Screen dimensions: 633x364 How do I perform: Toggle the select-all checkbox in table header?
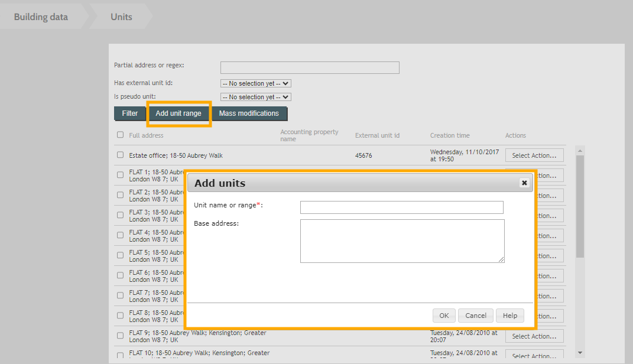point(121,135)
